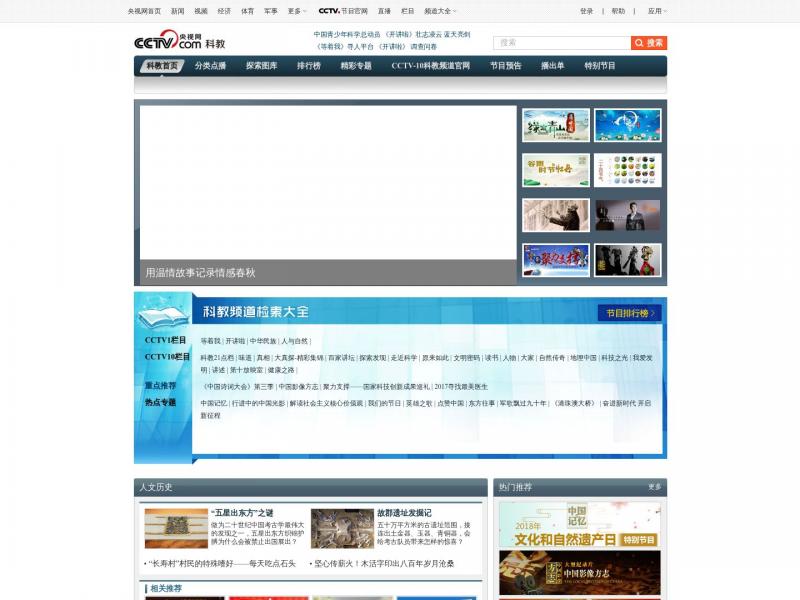This screenshot has width=800, height=600.
Task: Select 热点专题 category label
Action: (160, 403)
